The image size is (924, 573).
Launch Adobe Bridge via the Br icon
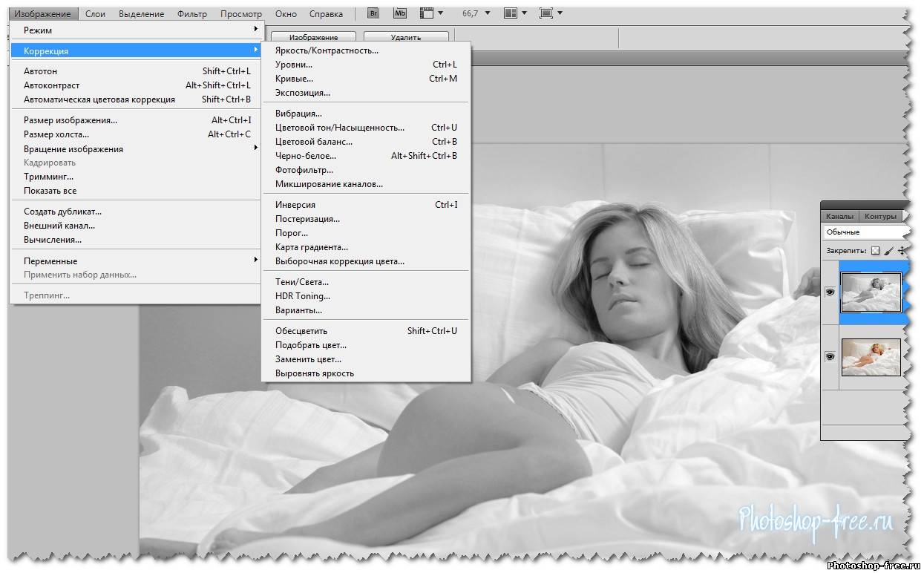374,13
